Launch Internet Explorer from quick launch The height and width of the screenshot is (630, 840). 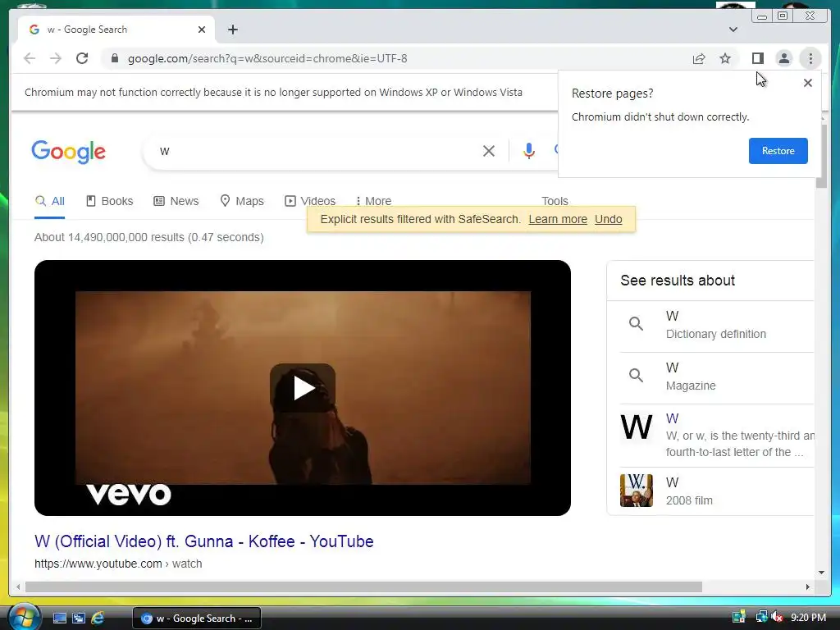[98, 619]
